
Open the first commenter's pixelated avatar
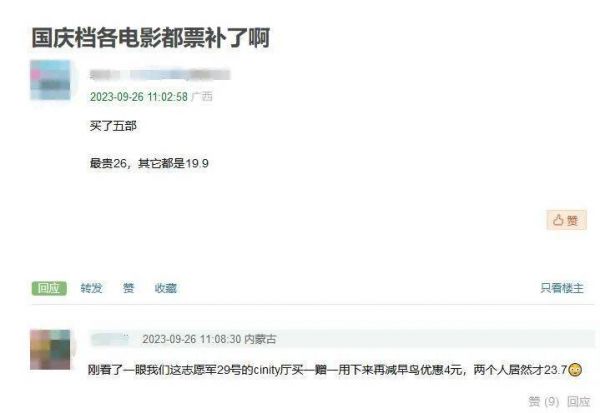50,349
